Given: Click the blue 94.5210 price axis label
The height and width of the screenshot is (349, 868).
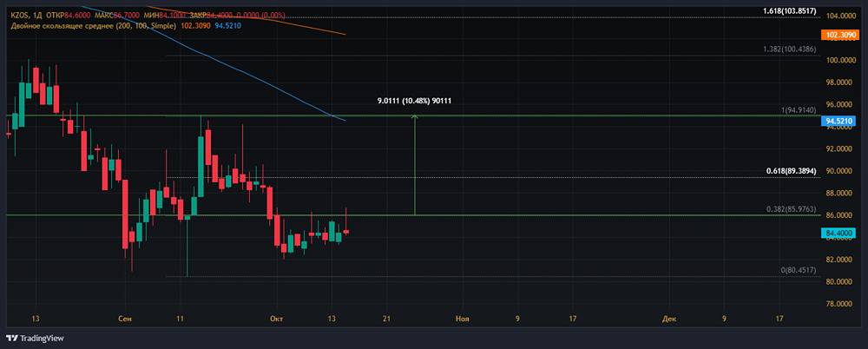Looking at the screenshot, I should click(x=838, y=120).
